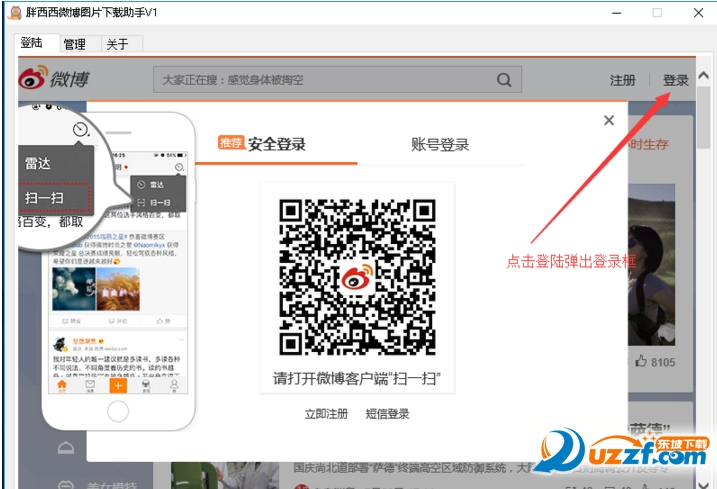Click the search magnifier icon
Screen dimensions: 717x489
[x=504, y=80]
